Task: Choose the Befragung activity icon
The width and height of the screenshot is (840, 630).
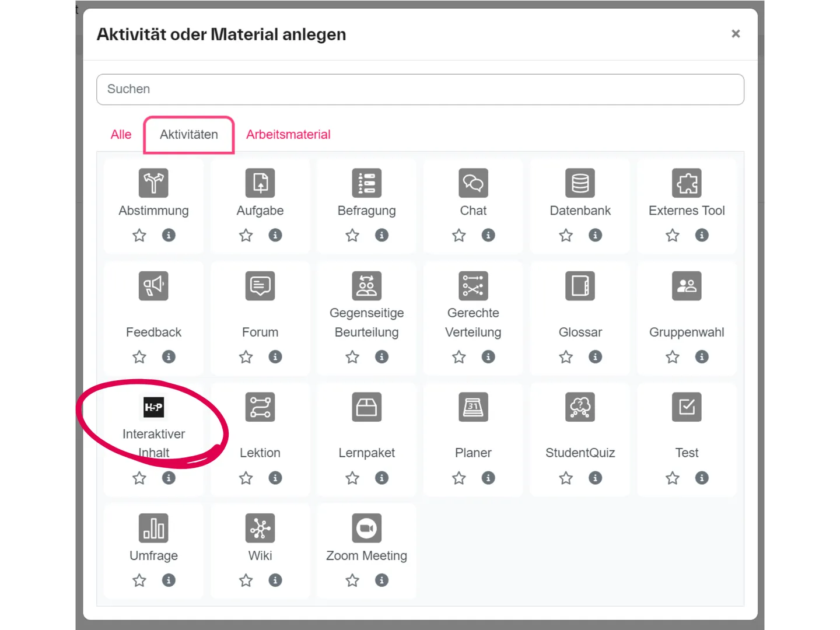Action: (x=367, y=183)
